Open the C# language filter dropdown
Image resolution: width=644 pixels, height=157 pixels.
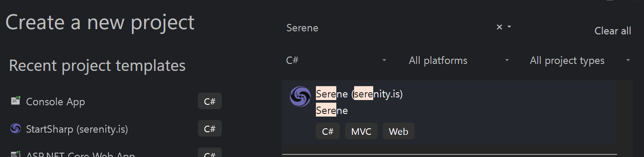click(x=336, y=60)
